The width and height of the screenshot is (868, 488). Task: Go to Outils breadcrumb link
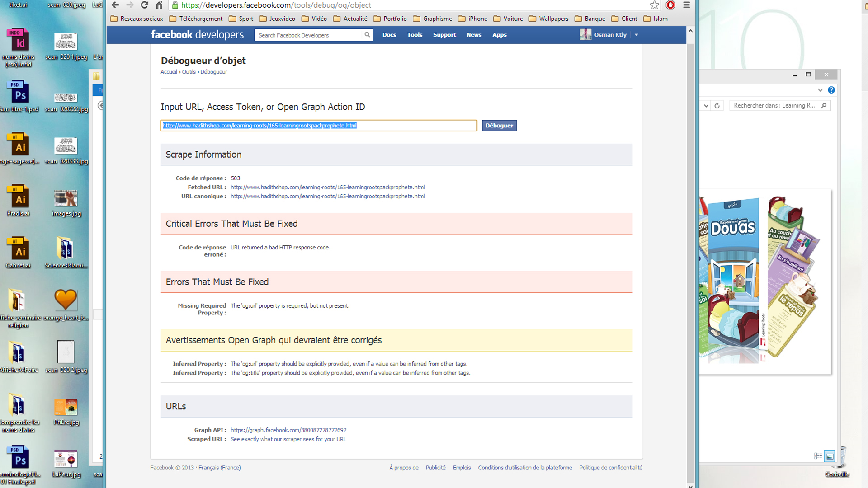pyautogui.click(x=189, y=72)
